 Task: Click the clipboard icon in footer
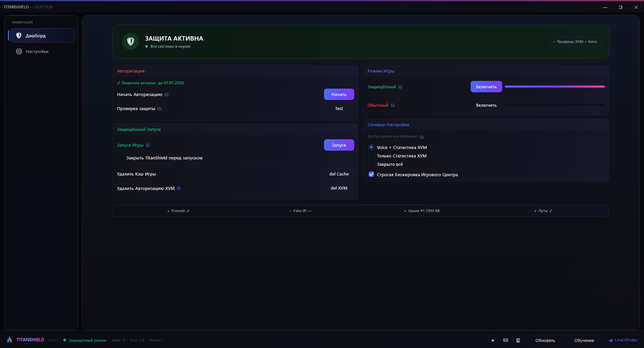tap(518, 340)
